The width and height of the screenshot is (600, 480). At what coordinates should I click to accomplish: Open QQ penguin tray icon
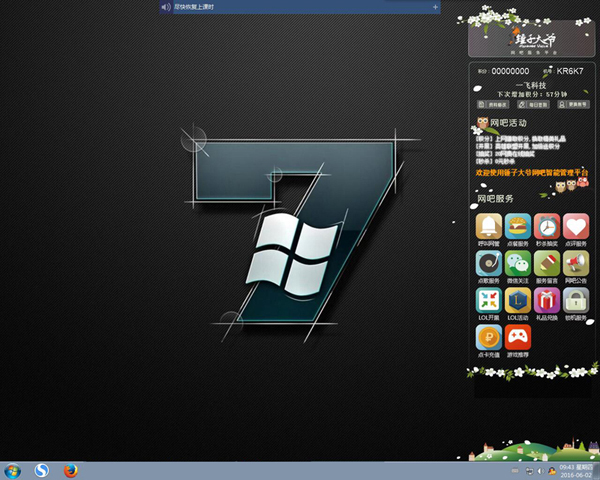point(552,471)
